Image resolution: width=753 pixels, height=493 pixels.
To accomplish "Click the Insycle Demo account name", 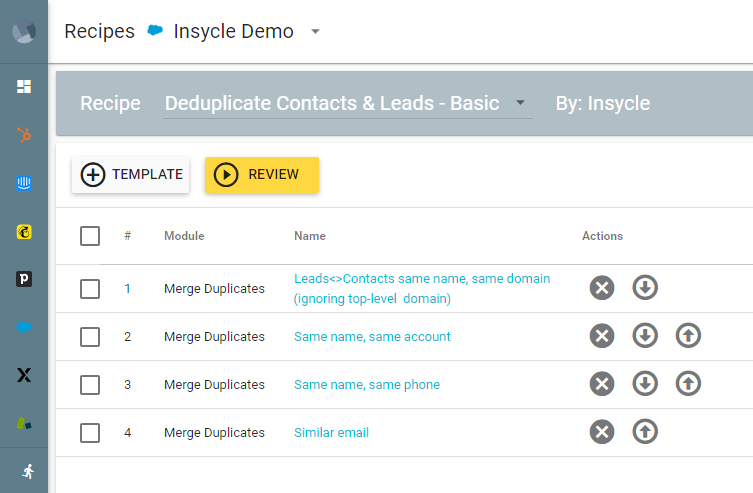I will (233, 31).
